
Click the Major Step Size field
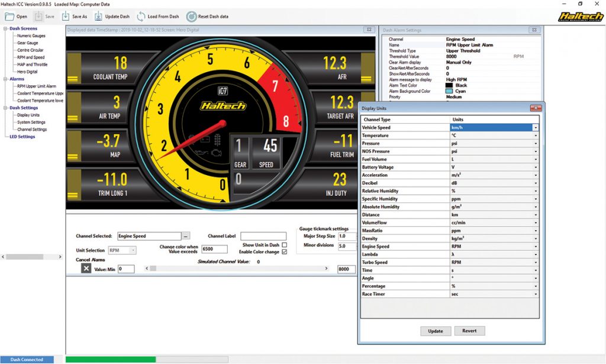point(347,236)
